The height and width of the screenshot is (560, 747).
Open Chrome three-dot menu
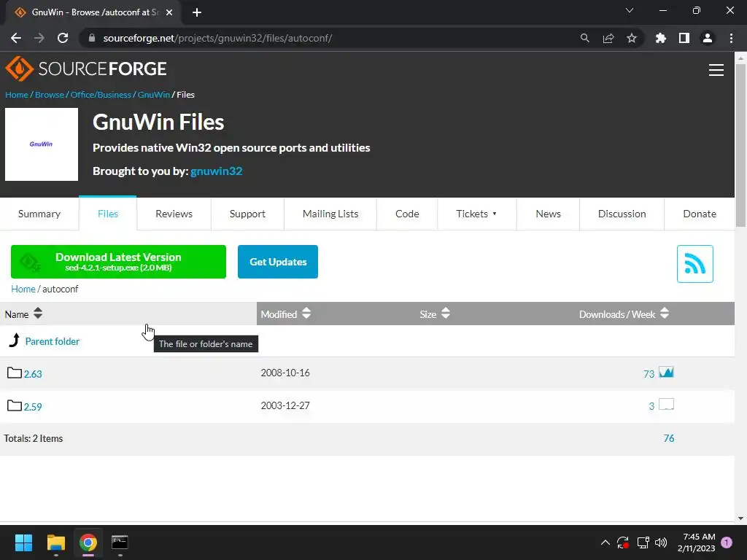click(731, 38)
